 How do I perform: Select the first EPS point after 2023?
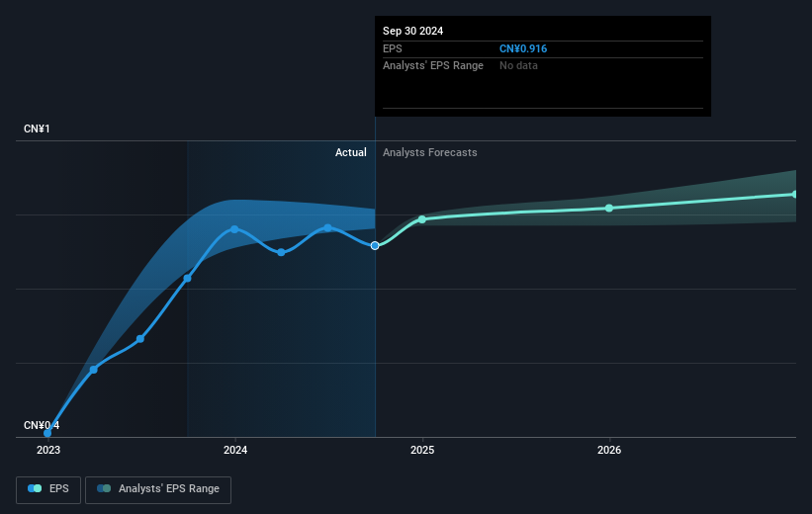94,370
